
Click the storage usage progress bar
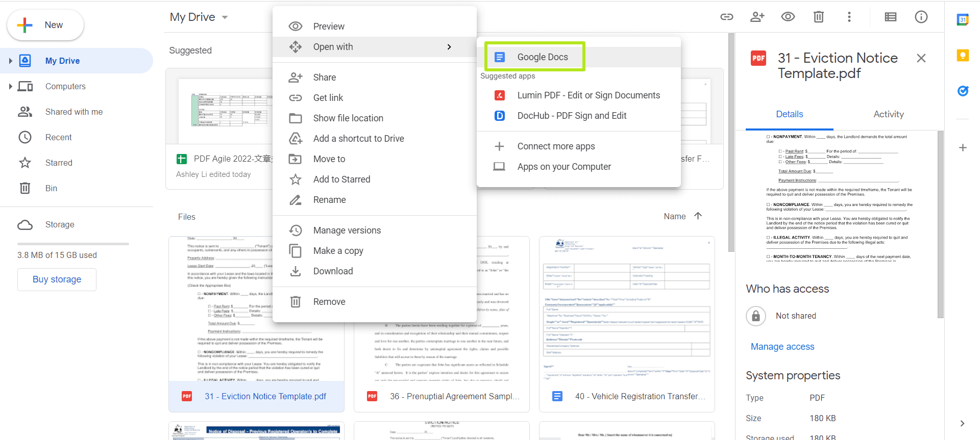[x=73, y=244]
